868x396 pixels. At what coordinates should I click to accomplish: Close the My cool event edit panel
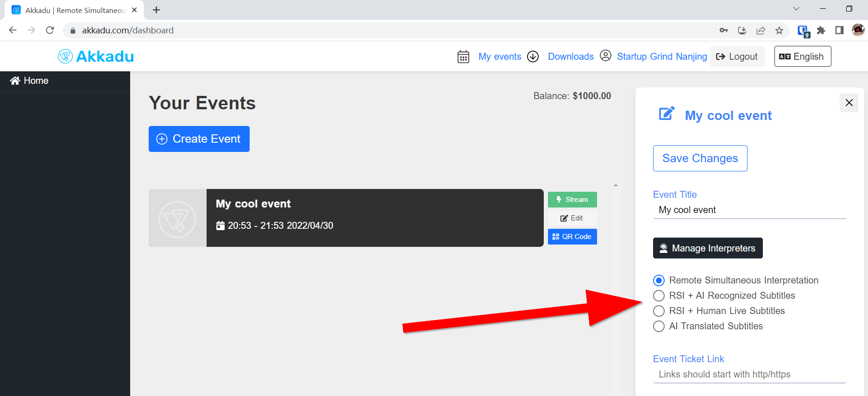[x=849, y=103]
